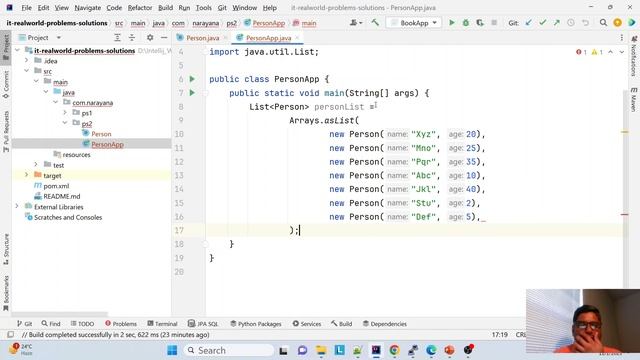640x360 pixels.
Task: Git push arrow icon
Action: (557, 23)
